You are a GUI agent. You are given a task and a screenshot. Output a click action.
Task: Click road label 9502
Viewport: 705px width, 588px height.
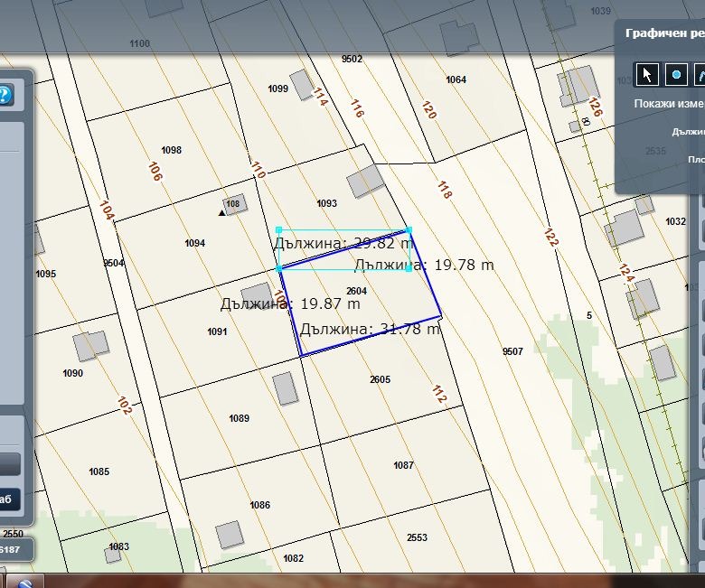[x=352, y=60]
